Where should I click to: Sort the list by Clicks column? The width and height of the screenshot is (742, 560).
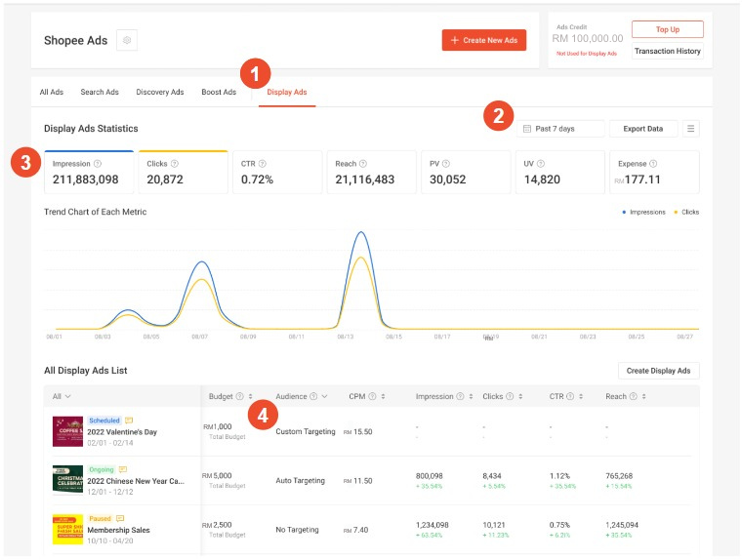520,396
